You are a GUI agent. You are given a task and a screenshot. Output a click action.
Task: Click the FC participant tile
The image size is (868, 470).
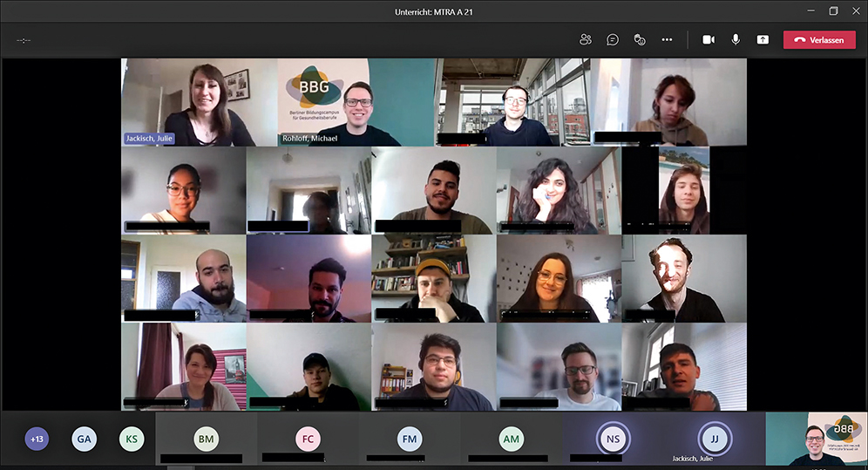(x=308, y=439)
